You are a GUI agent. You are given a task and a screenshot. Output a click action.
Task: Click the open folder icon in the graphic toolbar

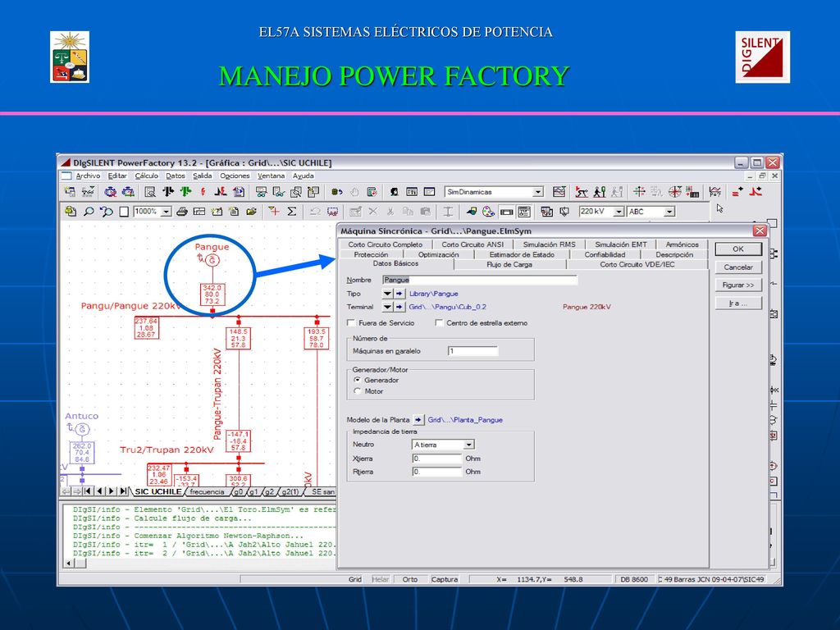251,212
